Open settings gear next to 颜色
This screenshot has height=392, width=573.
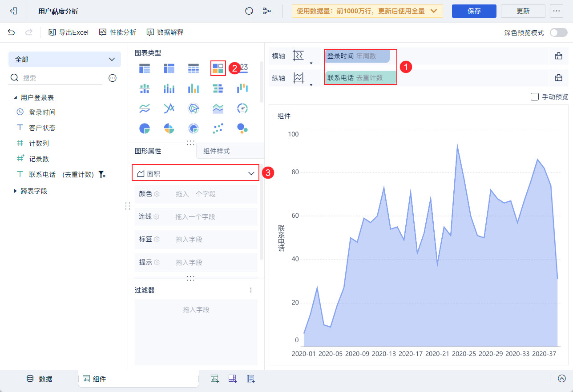[157, 194]
